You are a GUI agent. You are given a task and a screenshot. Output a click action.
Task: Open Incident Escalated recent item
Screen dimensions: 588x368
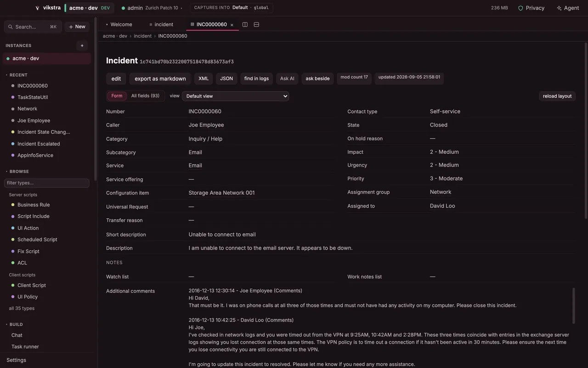(39, 144)
